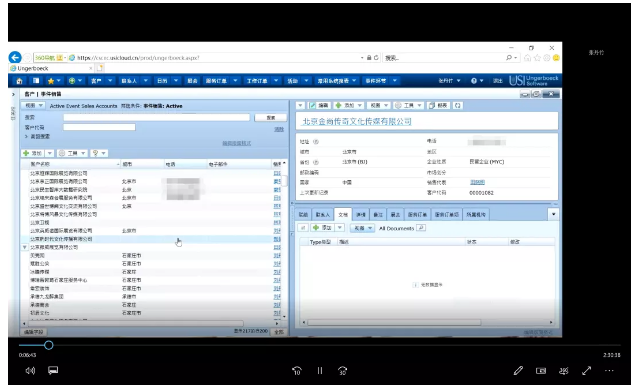
Task: Click the green circle icon in menu bar
Action: (x=72, y=81)
